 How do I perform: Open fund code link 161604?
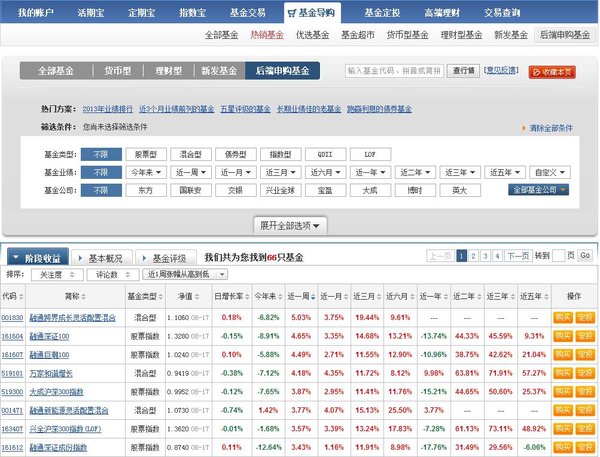(x=12, y=336)
